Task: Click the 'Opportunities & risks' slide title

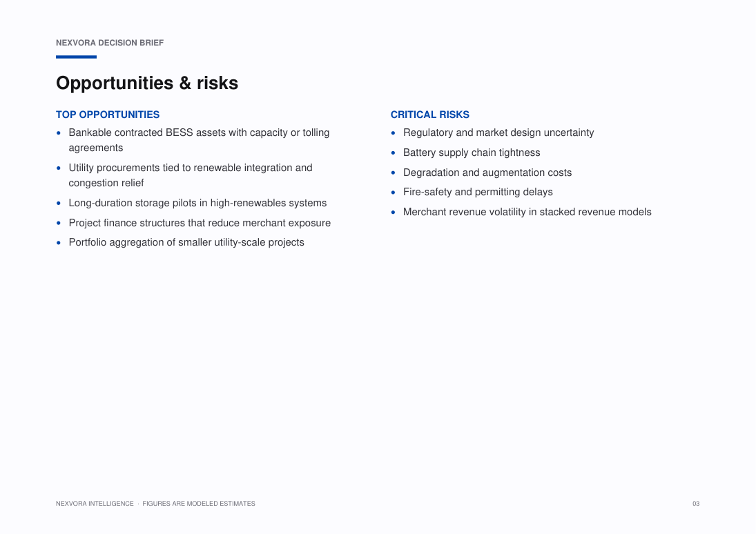Action: click(x=147, y=83)
